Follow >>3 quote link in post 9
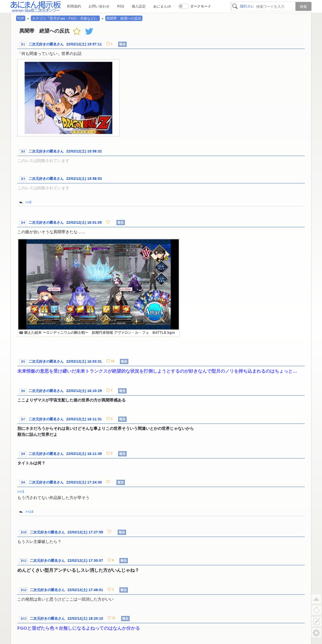The image size is (322, 644). click(x=21, y=492)
